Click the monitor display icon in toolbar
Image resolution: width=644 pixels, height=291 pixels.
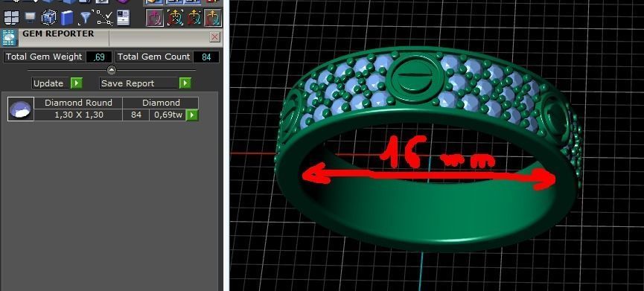(x=30, y=17)
